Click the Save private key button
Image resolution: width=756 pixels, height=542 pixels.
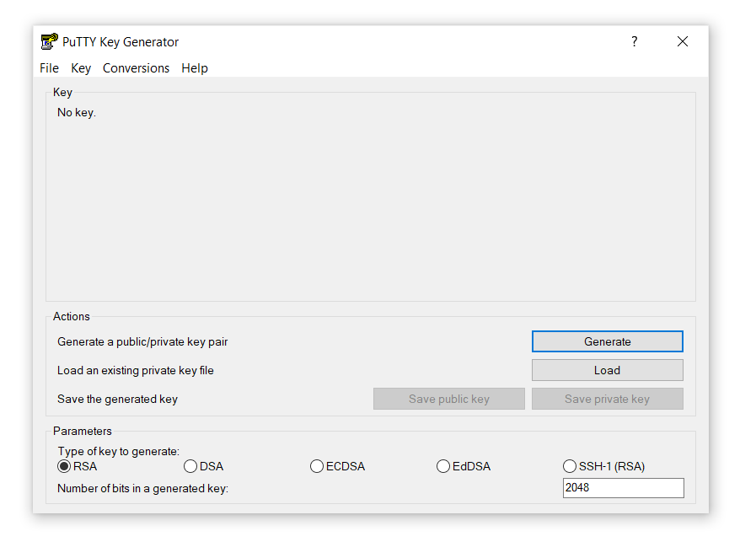[x=608, y=399]
